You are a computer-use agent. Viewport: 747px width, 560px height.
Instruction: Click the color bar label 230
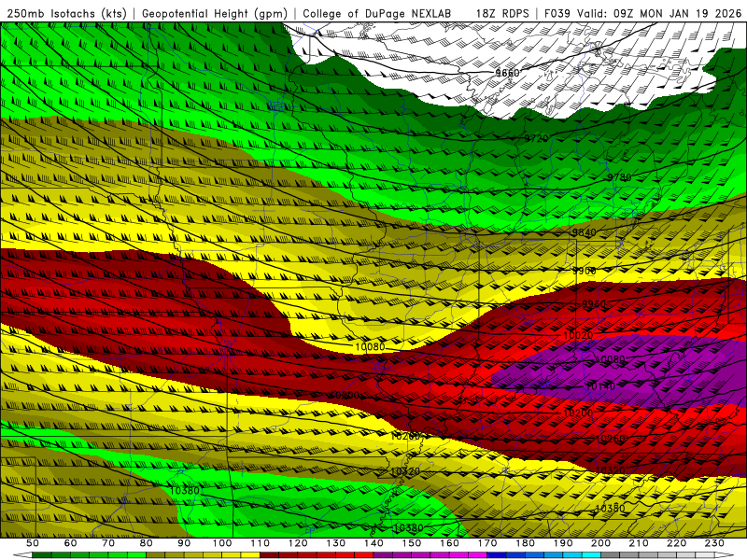[x=714, y=543]
